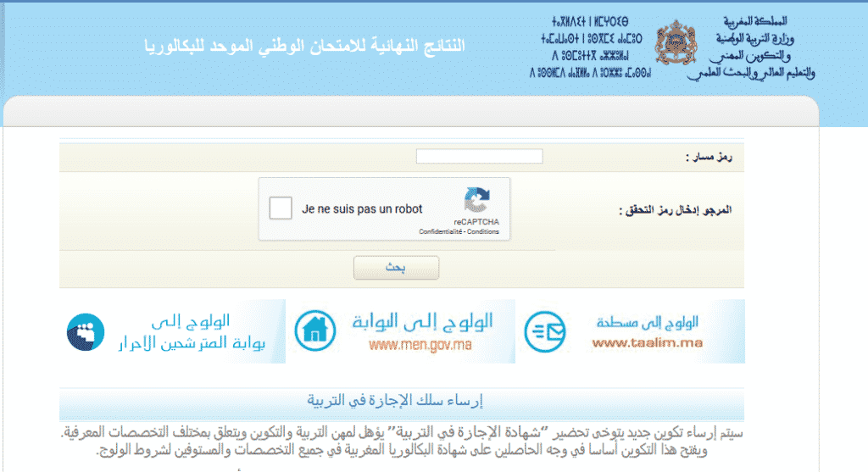
Task: Focus the Massar code input field
Action: (x=479, y=157)
